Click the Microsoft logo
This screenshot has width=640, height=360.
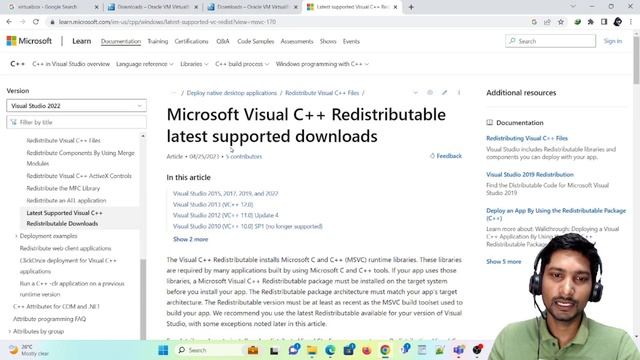(29, 41)
